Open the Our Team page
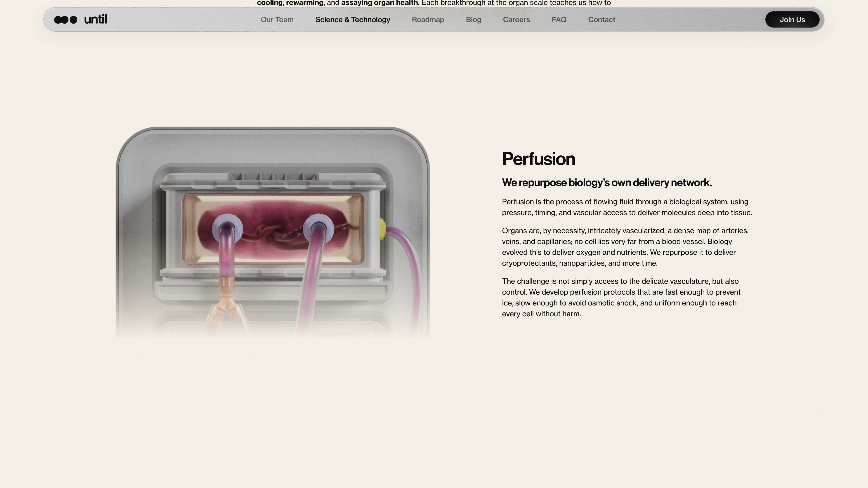This screenshot has height=488, width=868. tap(277, 20)
